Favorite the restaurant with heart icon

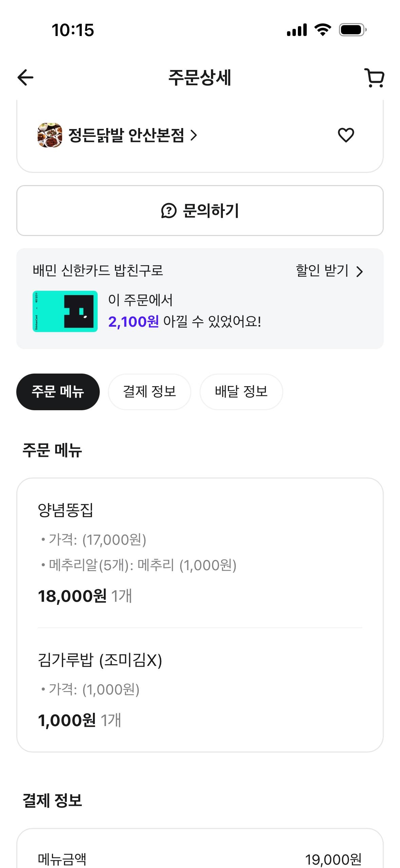click(346, 135)
